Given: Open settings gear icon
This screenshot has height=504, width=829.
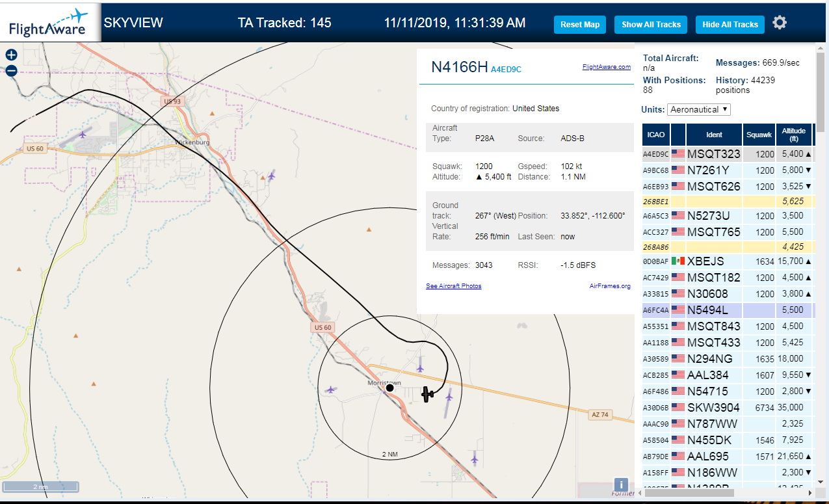Looking at the screenshot, I should 780,23.
